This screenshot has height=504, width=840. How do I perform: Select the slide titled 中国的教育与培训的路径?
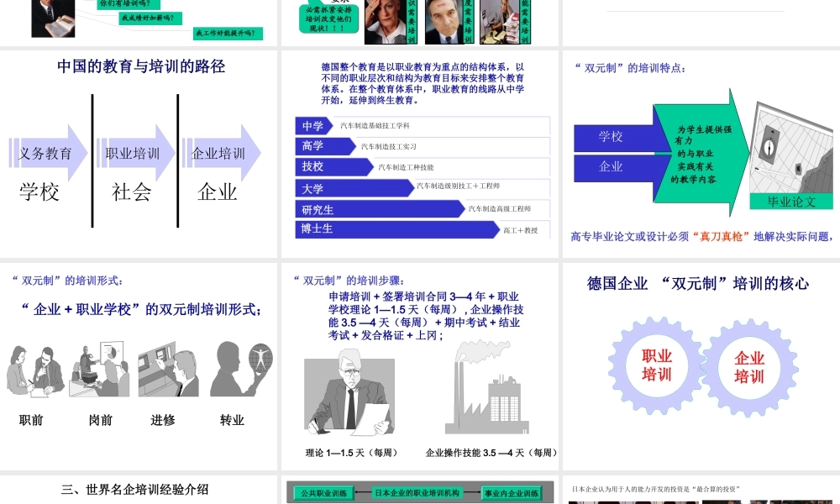point(139,155)
